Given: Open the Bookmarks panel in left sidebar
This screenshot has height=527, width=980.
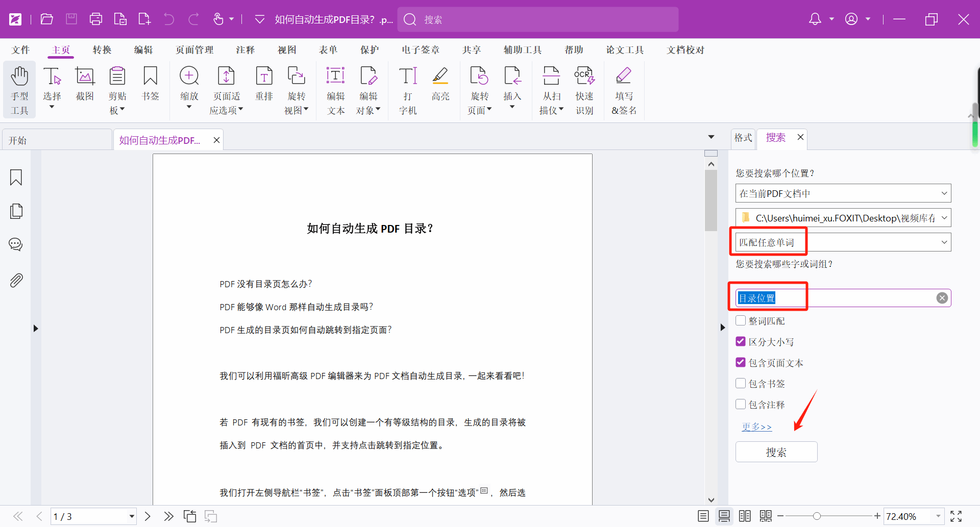Looking at the screenshot, I should pos(16,178).
